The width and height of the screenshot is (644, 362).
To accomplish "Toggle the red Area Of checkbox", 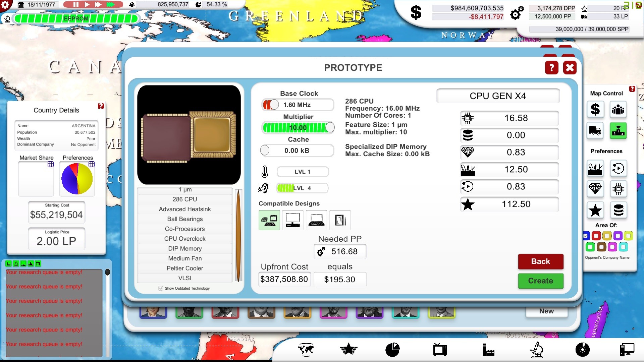I will pos(596,236).
